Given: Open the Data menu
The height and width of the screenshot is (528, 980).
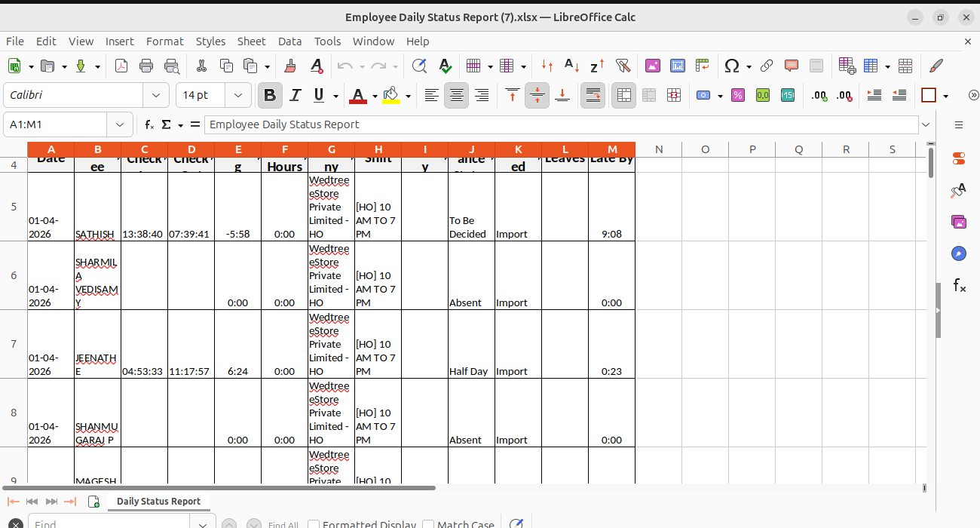Looking at the screenshot, I should pos(289,41).
